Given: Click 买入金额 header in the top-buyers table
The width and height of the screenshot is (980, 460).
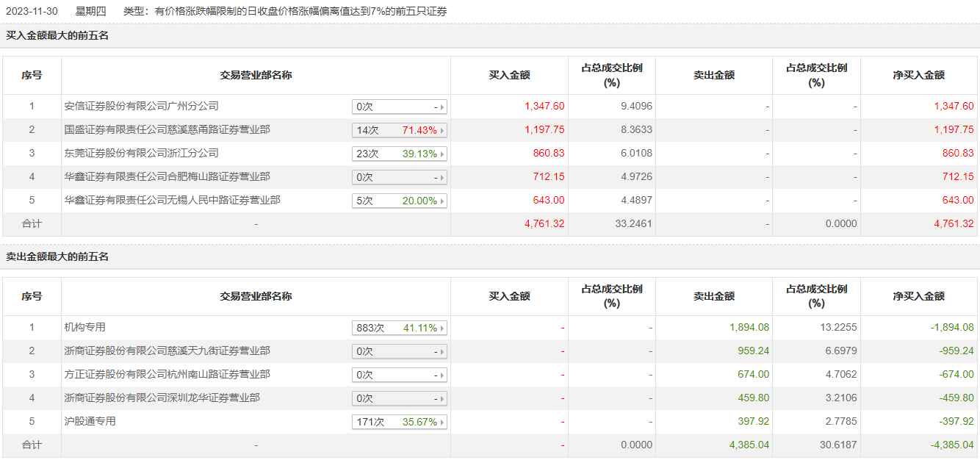Looking at the screenshot, I should 509,75.
